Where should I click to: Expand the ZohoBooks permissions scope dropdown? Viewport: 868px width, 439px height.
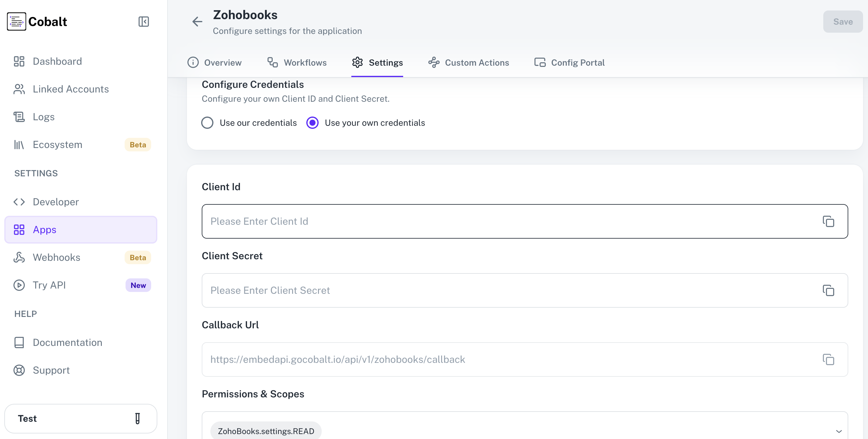coord(839,431)
